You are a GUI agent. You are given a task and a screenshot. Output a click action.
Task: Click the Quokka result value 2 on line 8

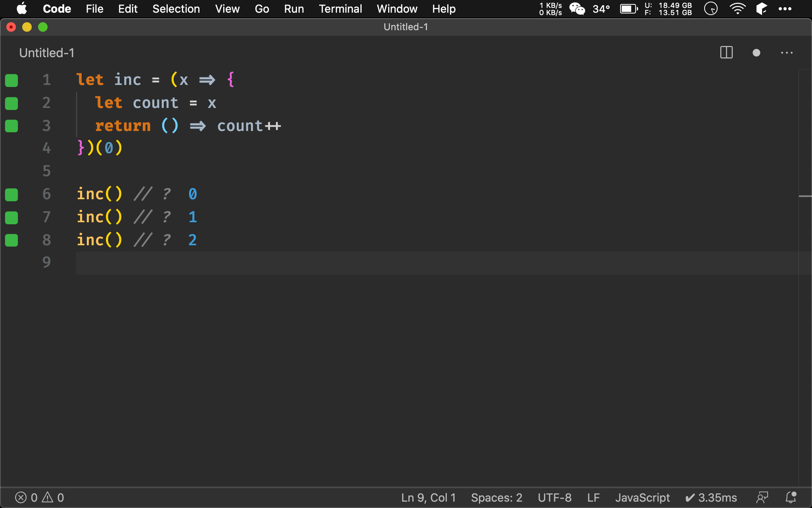[193, 240]
